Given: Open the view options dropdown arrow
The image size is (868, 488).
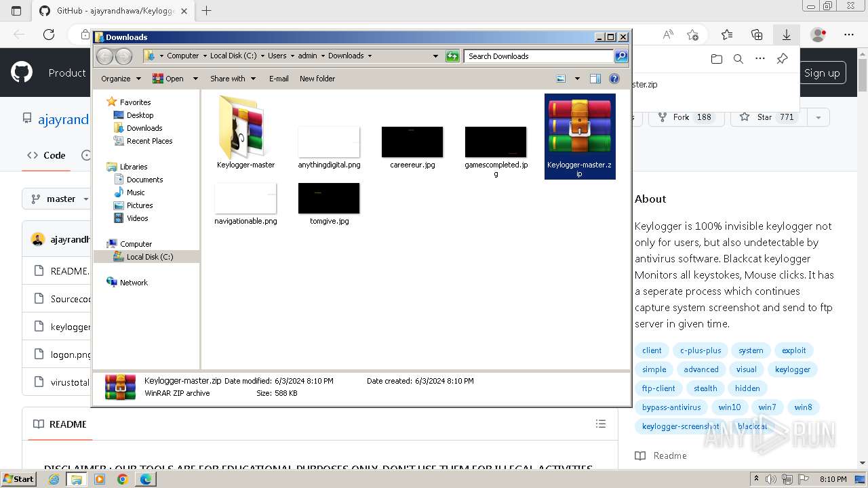Looking at the screenshot, I should click(x=577, y=79).
